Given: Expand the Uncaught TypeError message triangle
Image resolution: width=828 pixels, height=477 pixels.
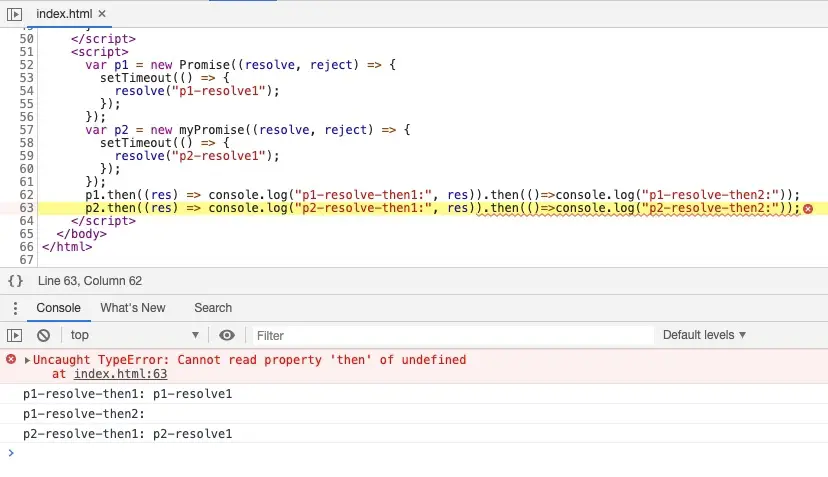Looking at the screenshot, I should pyautogui.click(x=27, y=360).
